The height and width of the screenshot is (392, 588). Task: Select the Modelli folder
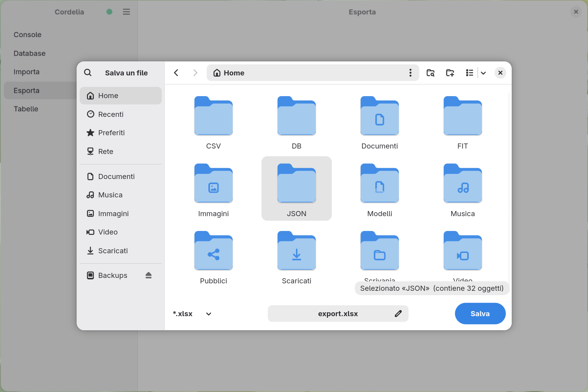[x=380, y=190]
